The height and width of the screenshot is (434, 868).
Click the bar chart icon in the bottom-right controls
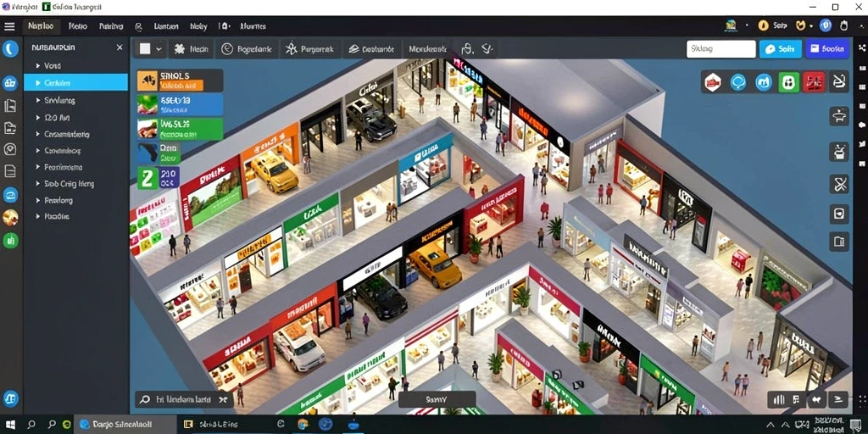coord(779,399)
